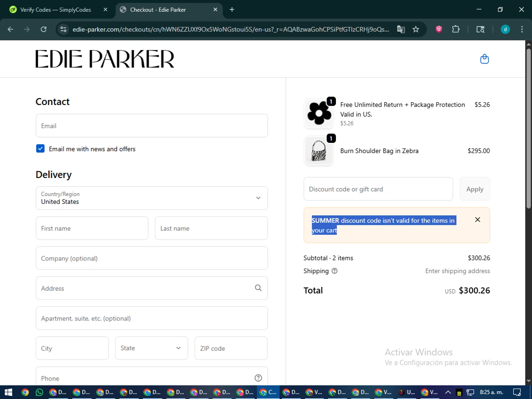The width and height of the screenshot is (532, 399).
Task: Select the Checkout - Edie Parker tab
Action: click(x=158, y=10)
